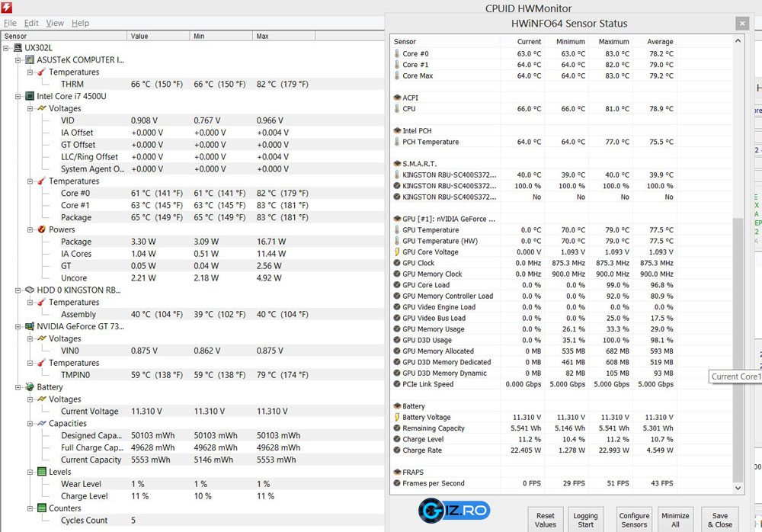Click the Counters green icon under Battery

coord(42,508)
